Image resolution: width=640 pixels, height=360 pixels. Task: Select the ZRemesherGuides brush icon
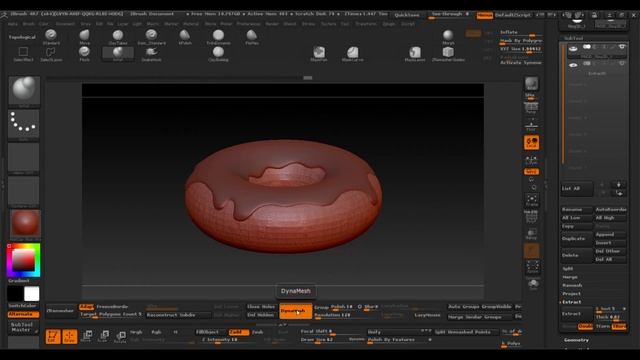click(x=448, y=54)
